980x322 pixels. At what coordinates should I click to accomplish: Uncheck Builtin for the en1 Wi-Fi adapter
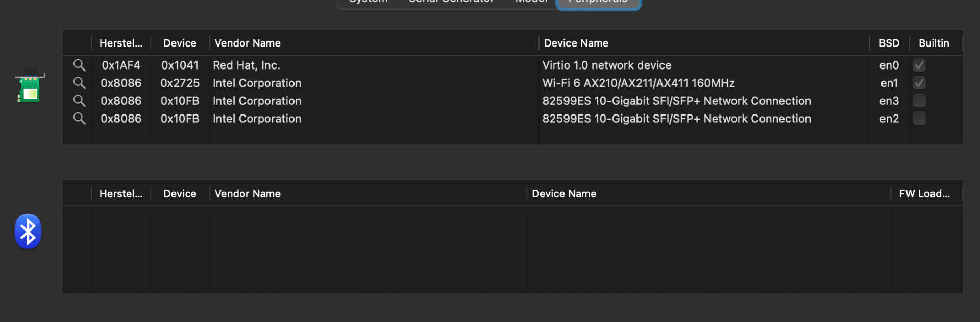coord(919,83)
